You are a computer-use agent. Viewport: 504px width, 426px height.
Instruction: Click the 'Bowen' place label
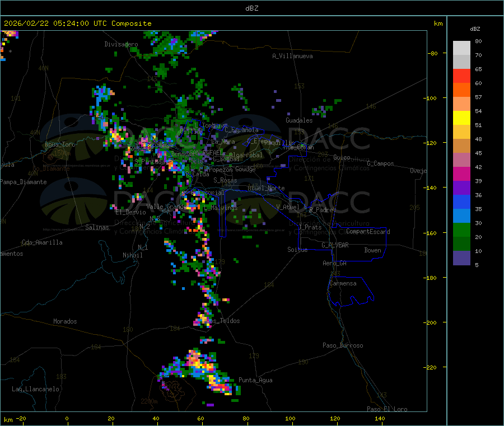click(372, 250)
